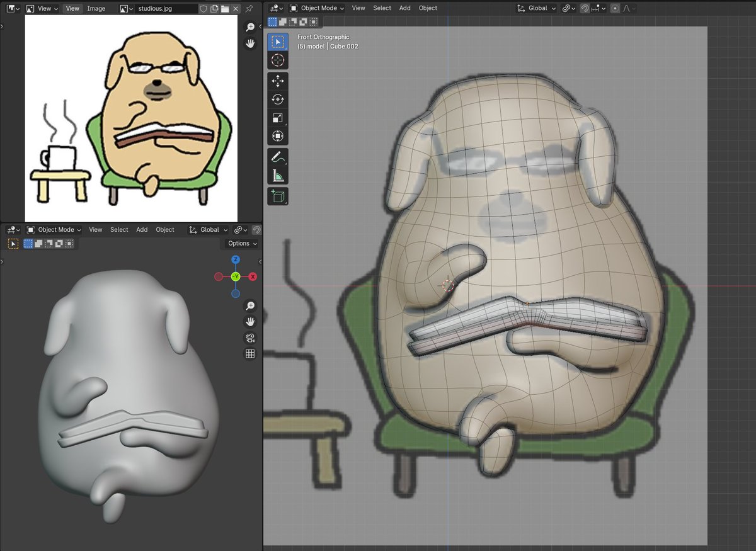Click the blue Z axis on navigation gizmo
The width and height of the screenshot is (756, 551).
236,259
